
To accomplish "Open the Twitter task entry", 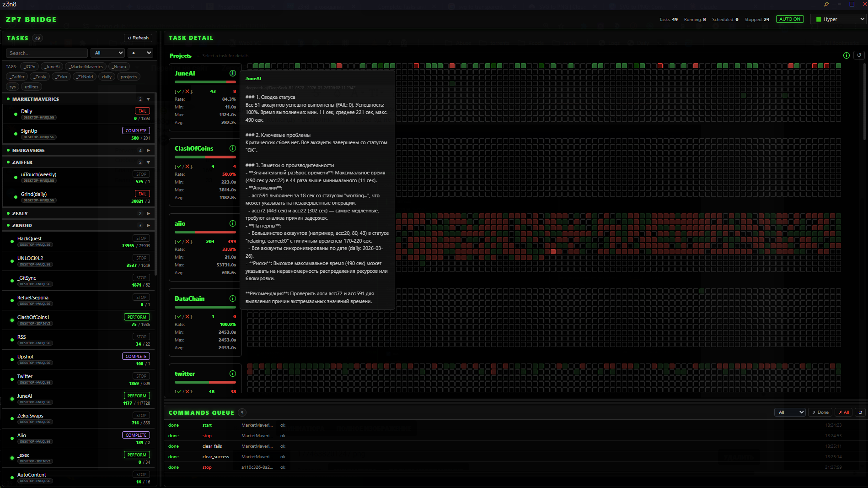I will [25, 376].
